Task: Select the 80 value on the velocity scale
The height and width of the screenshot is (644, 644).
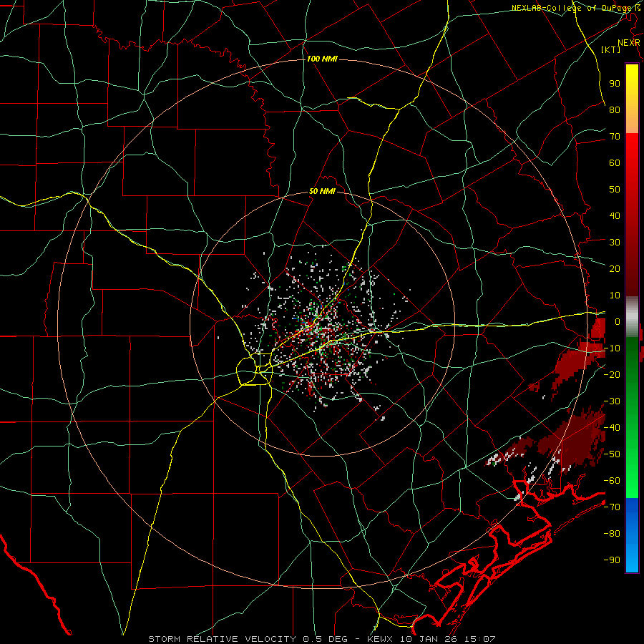Action: tap(615, 109)
